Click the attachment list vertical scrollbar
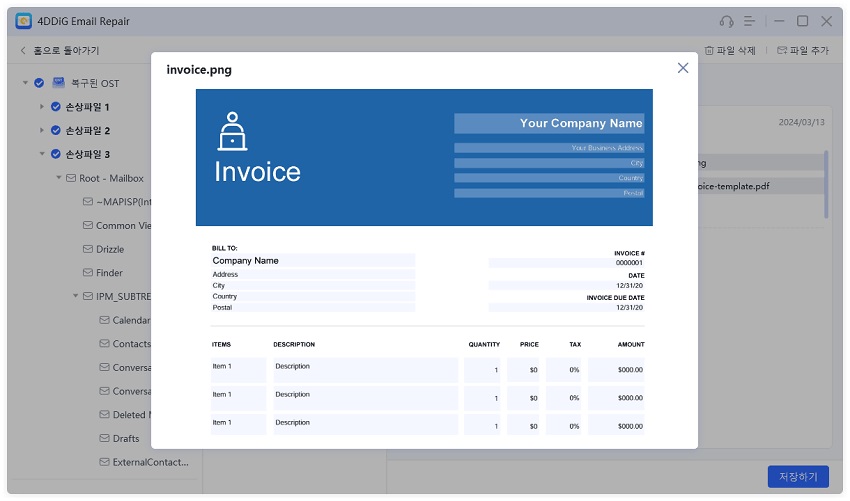Viewport: 850px width, 501px height. 826,183
